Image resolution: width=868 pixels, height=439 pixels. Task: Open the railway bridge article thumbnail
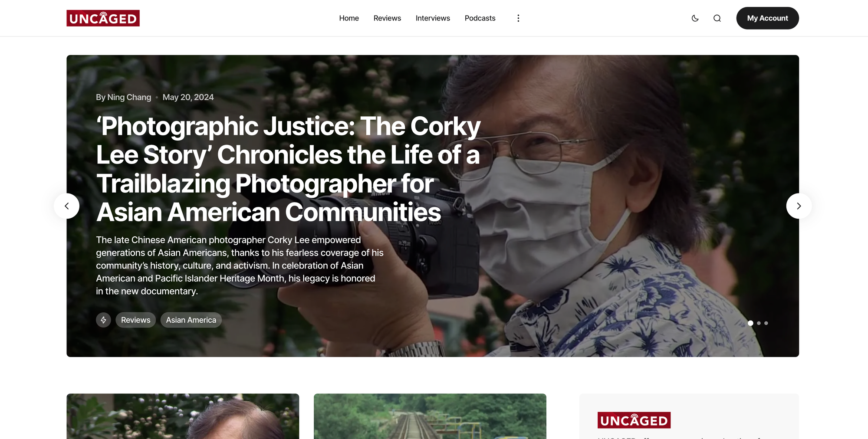(x=430, y=416)
